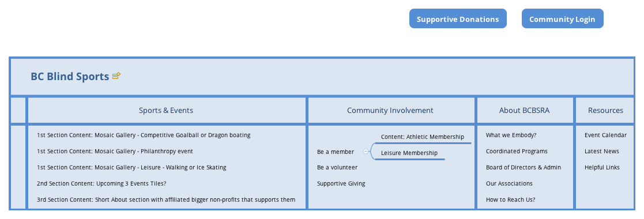Click the Community Login button
The height and width of the screenshot is (219, 644).
click(562, 19)
